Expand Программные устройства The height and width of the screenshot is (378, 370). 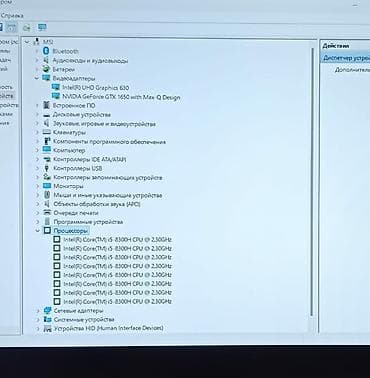[x=38, y=222]
